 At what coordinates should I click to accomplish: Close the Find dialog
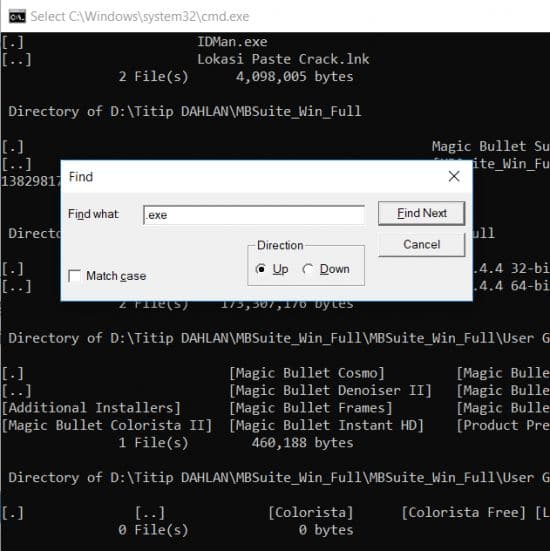point(454,176)
